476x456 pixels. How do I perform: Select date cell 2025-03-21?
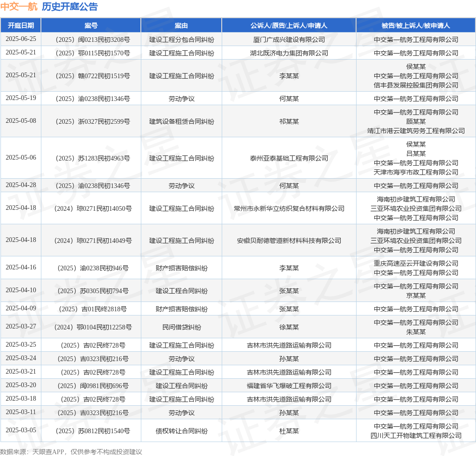tap(20, 371)
